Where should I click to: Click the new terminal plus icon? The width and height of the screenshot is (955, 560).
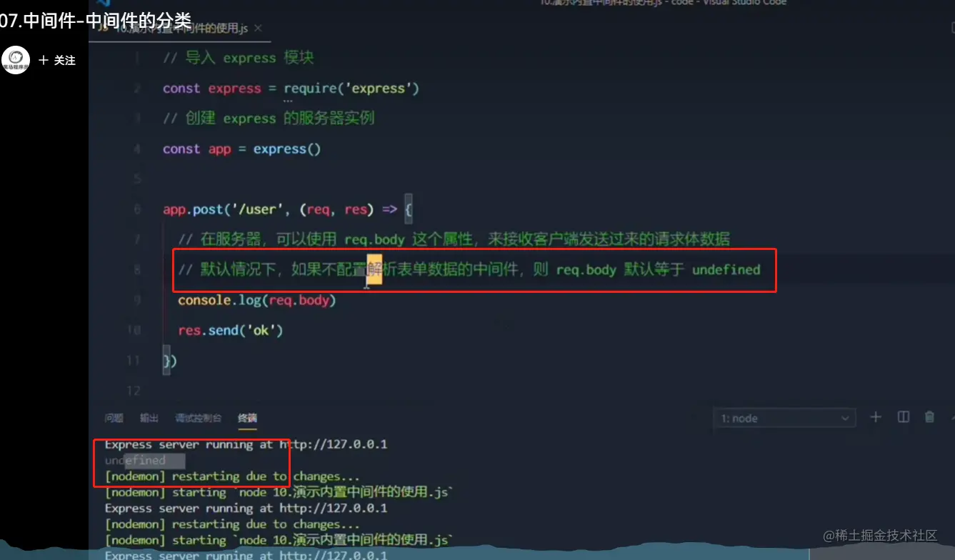(876, 417)
